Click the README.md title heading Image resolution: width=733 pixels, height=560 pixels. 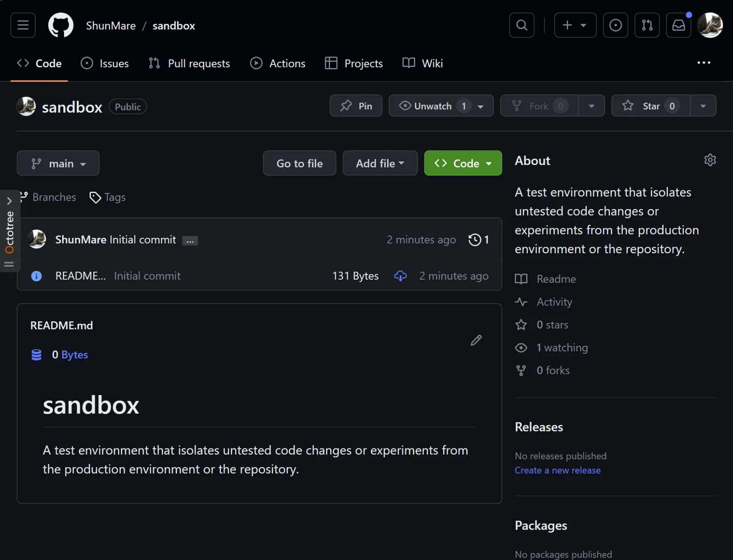coord(62,326)
